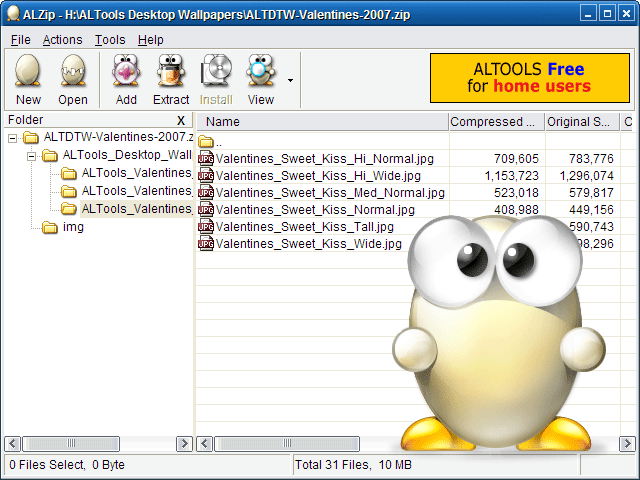This screenshot has width=640, height=480.
Task: Click the View toolbar icon
Action: coord(260,71)
